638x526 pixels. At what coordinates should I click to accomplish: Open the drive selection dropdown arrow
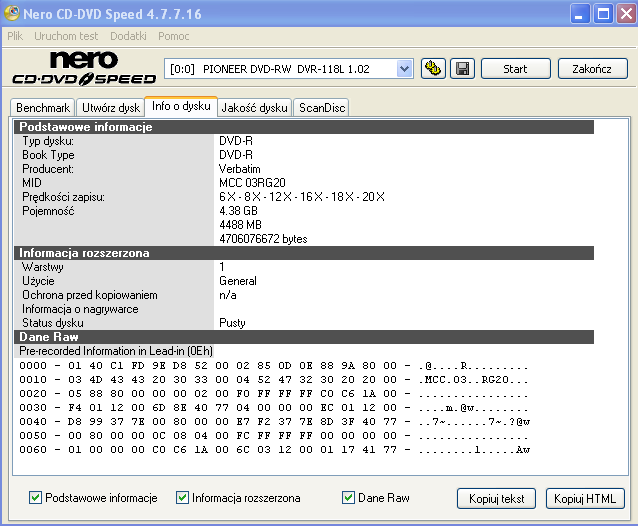click(404, 69)
